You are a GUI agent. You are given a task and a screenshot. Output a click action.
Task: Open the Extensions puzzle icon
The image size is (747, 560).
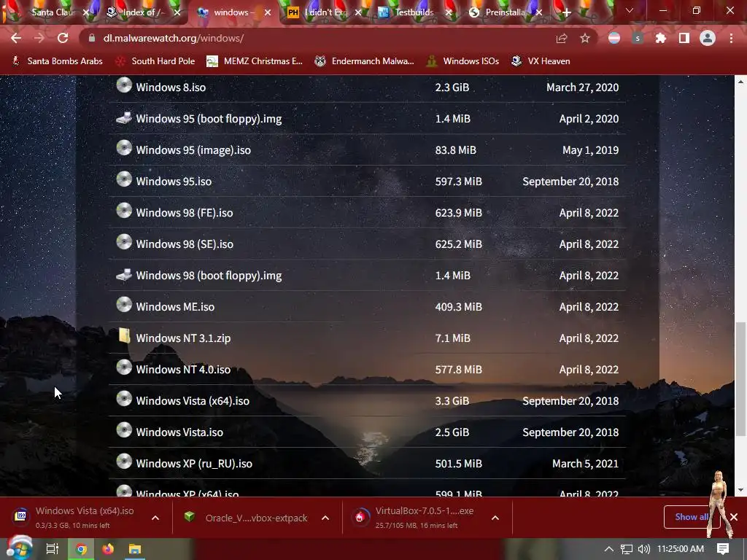point(661,38)
